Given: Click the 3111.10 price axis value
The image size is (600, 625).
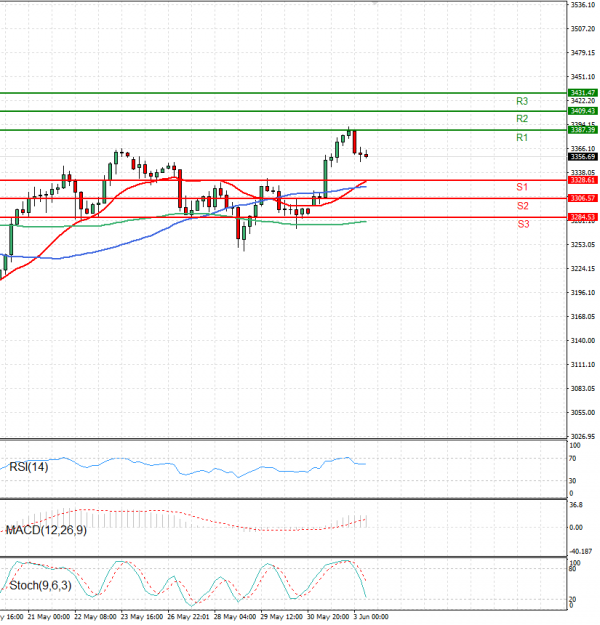Looking at the screenshot, I should tap(583, 364).
